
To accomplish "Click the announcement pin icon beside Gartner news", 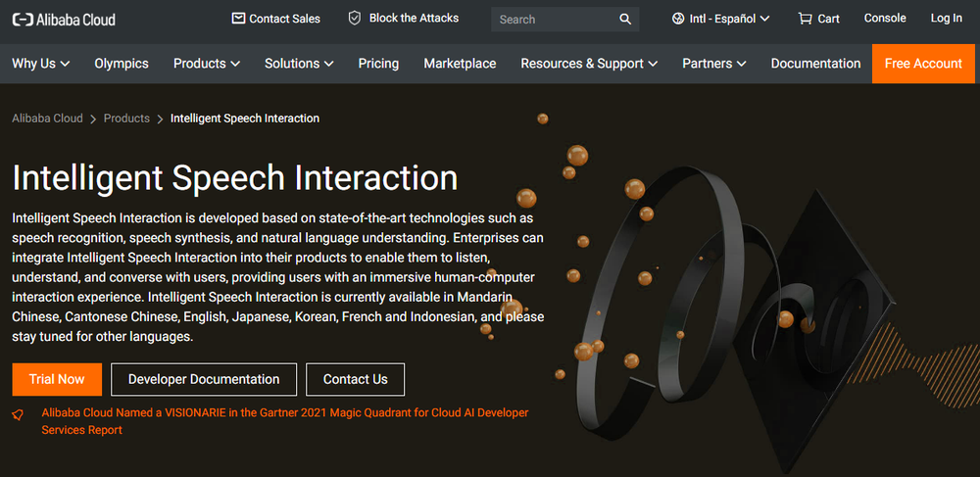I will point(18,414).
